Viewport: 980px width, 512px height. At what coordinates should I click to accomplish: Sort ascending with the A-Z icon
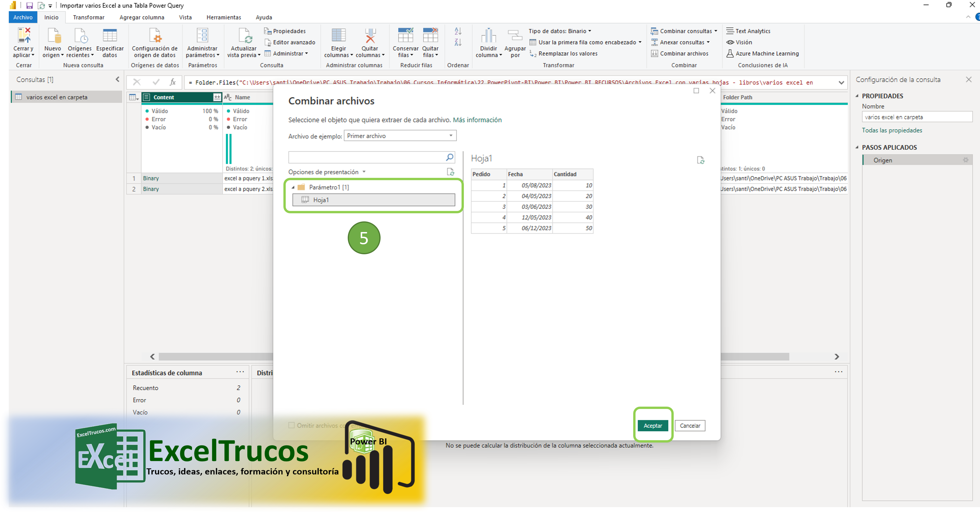(458, 31)
